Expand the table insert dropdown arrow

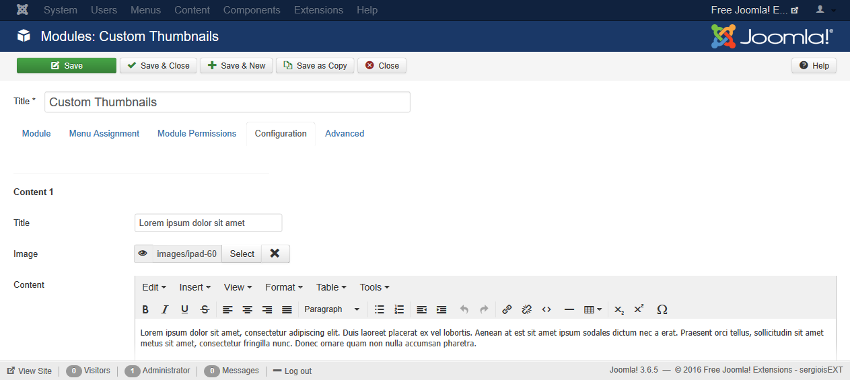pos(600,310)
